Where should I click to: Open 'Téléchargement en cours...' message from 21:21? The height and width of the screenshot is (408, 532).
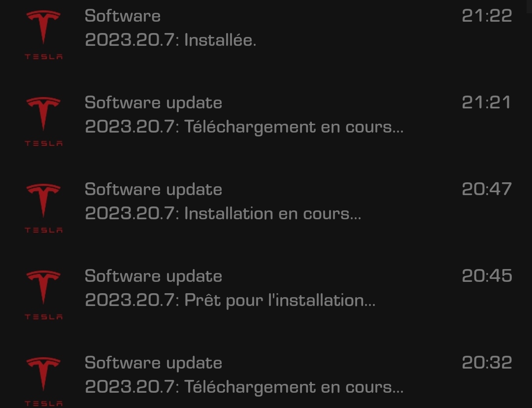244,127
